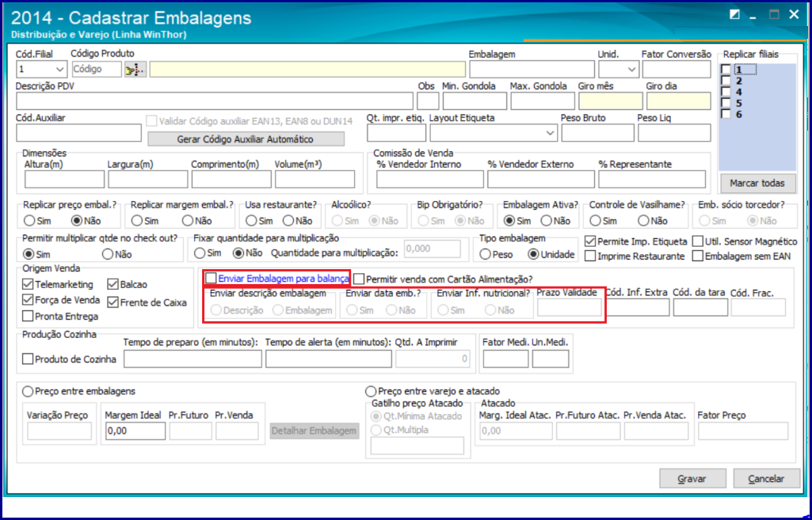The image size is (812, 520).
Task: Check filial 2 in Replicar filiais
Action: tap(726, 81)
